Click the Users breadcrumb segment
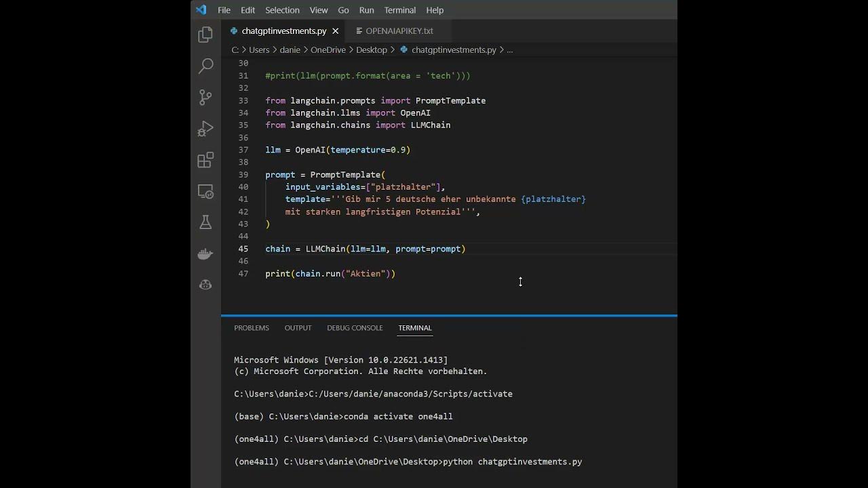 click(x=259, y=50)
